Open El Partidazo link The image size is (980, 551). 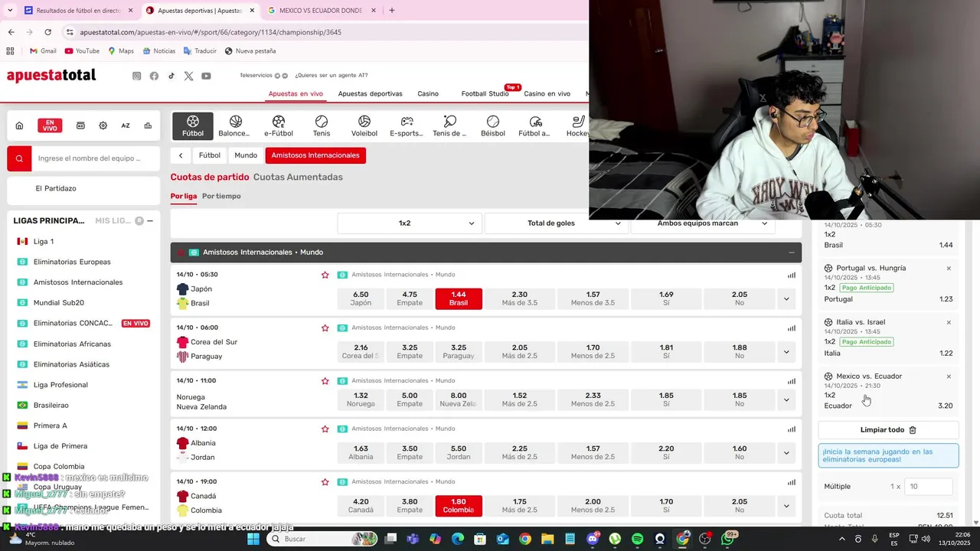pos(56,188)
